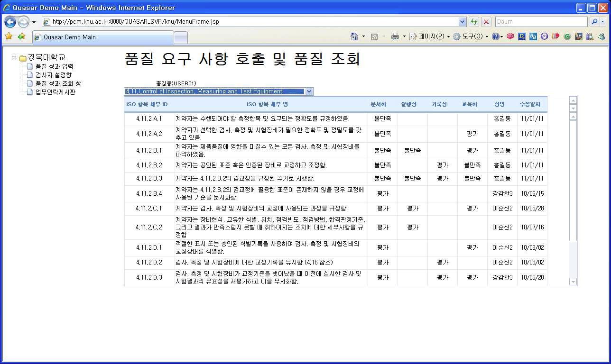Click Add to Favorites green plus star
611x364 pixels.
pyautogui.click(x=21, y=36)
